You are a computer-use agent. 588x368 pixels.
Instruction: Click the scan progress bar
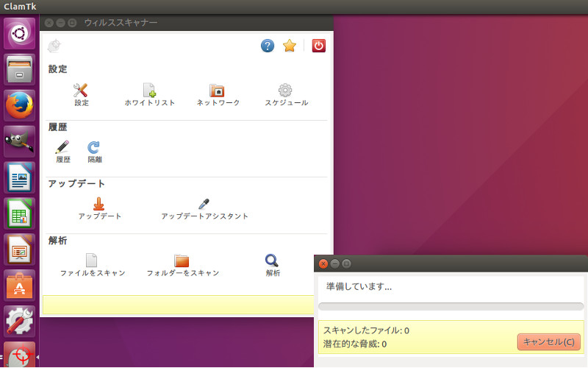pos(451,306)
